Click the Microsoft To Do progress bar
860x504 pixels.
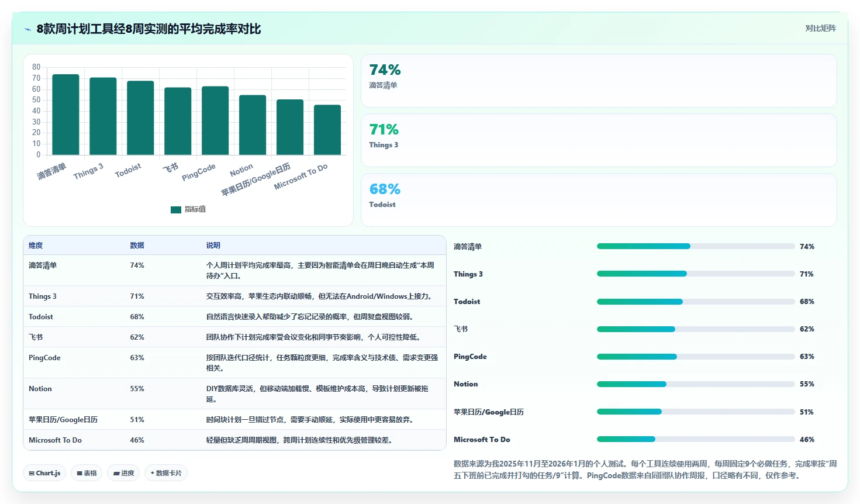(696, 439)
